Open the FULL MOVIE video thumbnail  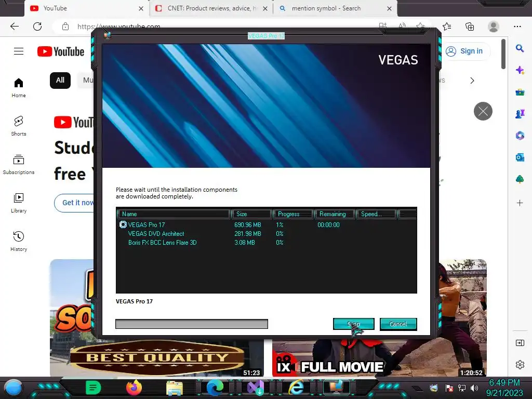(379, 358)
